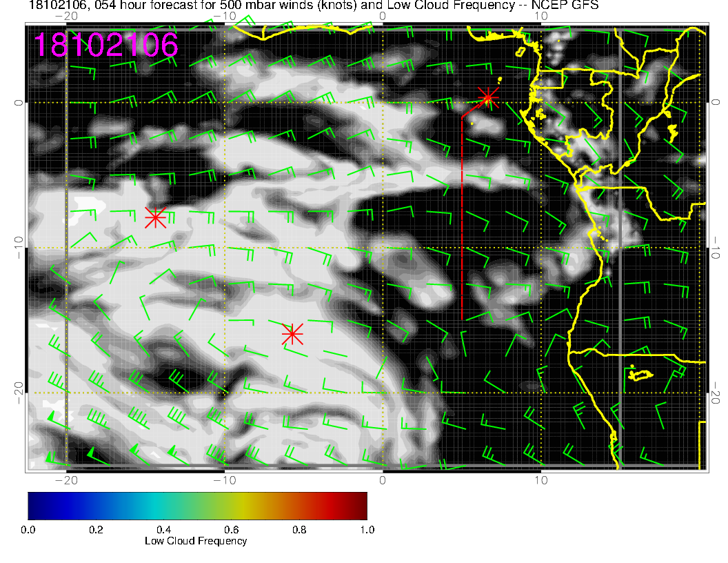This screenshot has width=728, height=563.
Task: Click the 0.8 colorbar tick label
Action: (x=299, y=530)
